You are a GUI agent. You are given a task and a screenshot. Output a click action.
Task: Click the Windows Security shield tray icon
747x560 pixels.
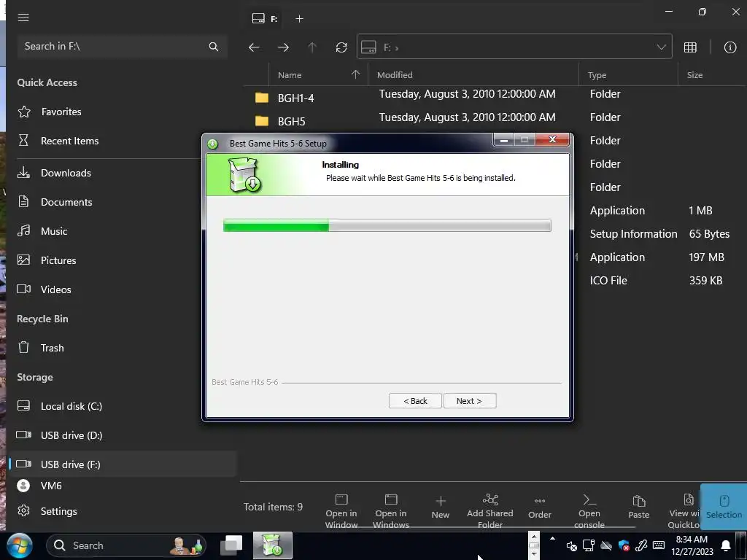(x=624, y=545)
